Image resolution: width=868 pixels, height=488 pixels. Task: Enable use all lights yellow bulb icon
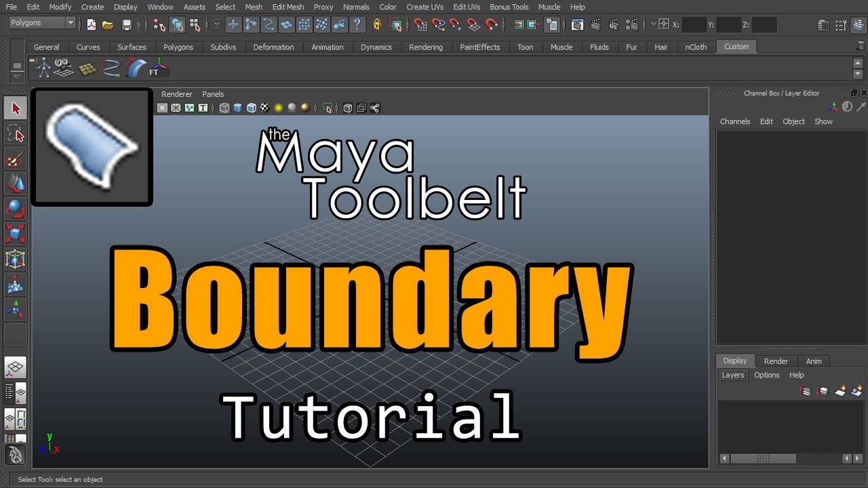(278, 108)
